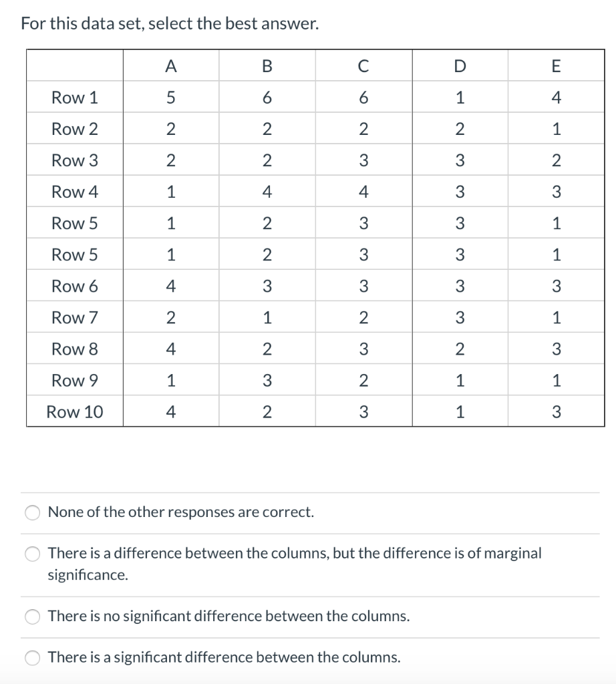Image resolution: width=616 pixels, height=684 pixels.
Task: Click the Row 4 label
Action: 73,192
